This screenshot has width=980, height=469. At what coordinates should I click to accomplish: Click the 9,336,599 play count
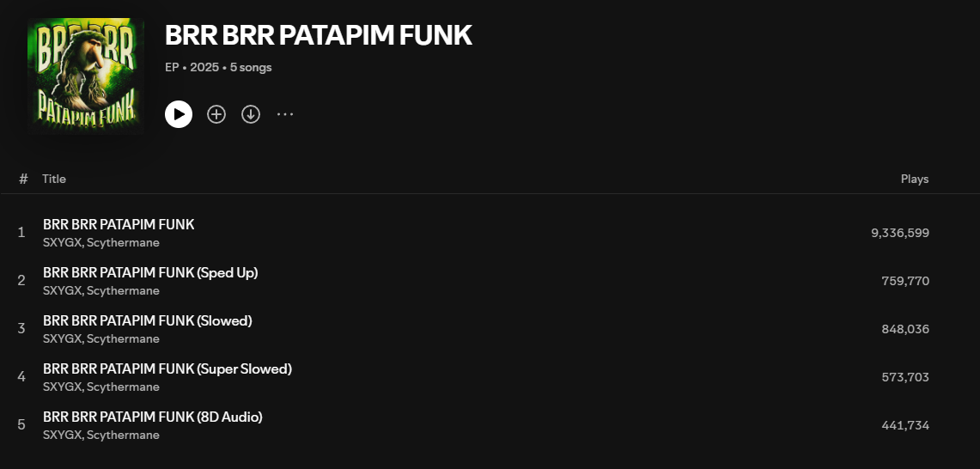click(x=899, y=233)
